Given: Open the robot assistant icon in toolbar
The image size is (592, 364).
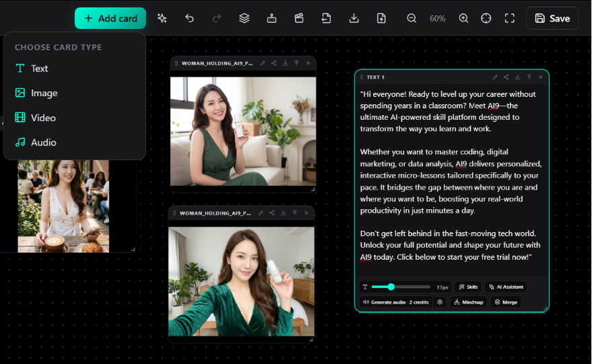Looking at the screenshot, I should [x=272, y=18].
